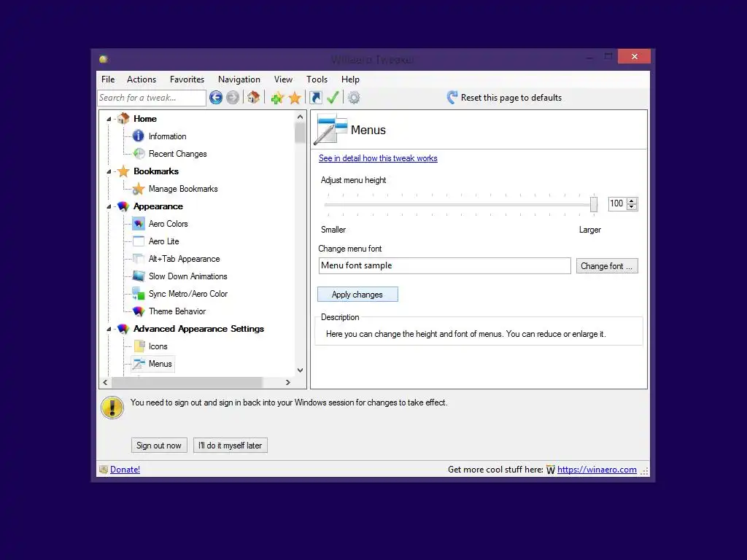Click the Search for a tweak field

tap(152, 98)
